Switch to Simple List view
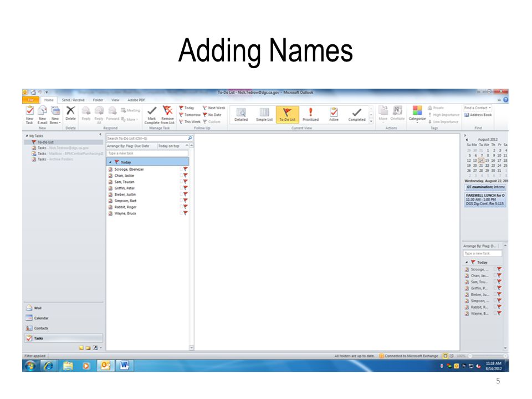The width and height of the screenshot is (532, 399). (264, 114)
